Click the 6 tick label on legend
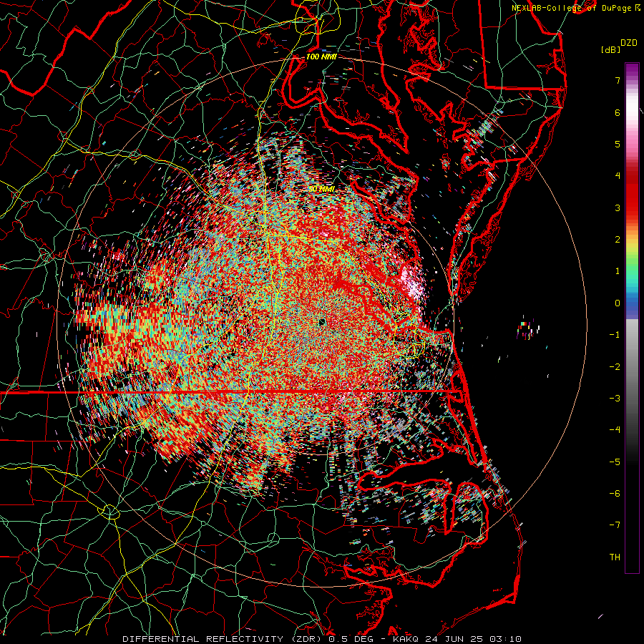This screenshot has width=644, height=644. pos(618,112)
